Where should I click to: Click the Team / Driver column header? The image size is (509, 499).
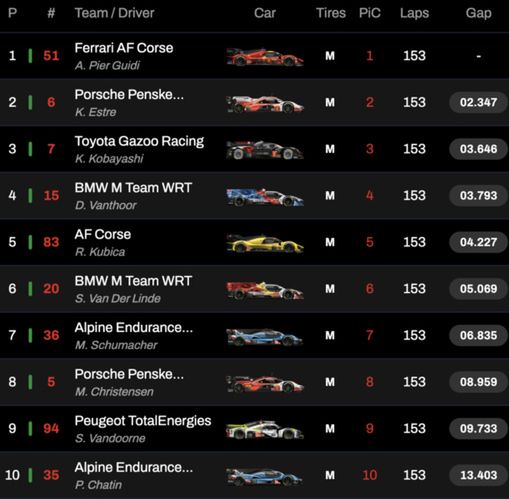(x=114, y=13)
